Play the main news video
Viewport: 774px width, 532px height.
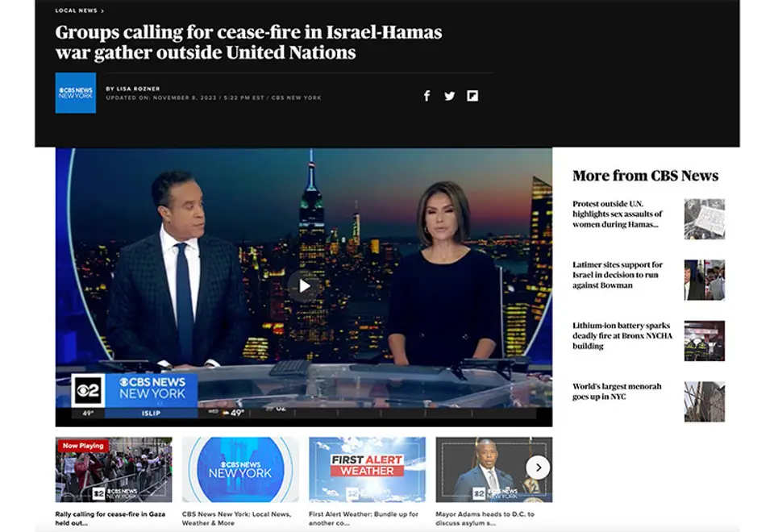(304, 285)
